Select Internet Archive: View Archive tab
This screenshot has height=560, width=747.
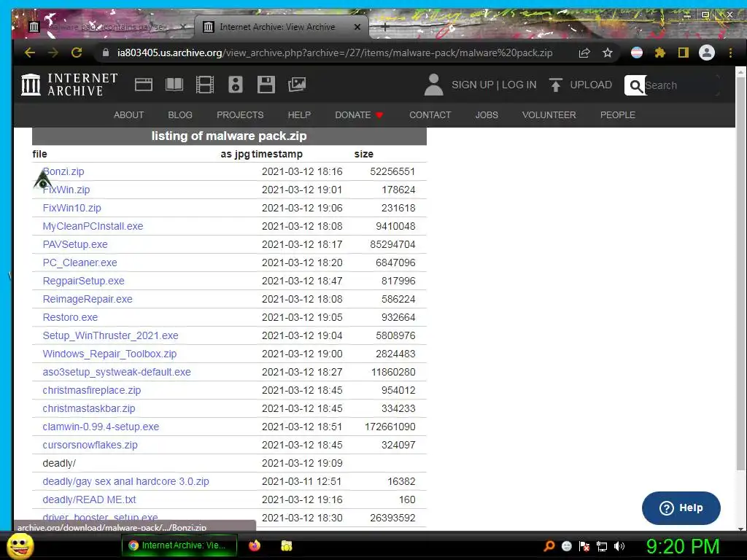(x=281, y=27)
